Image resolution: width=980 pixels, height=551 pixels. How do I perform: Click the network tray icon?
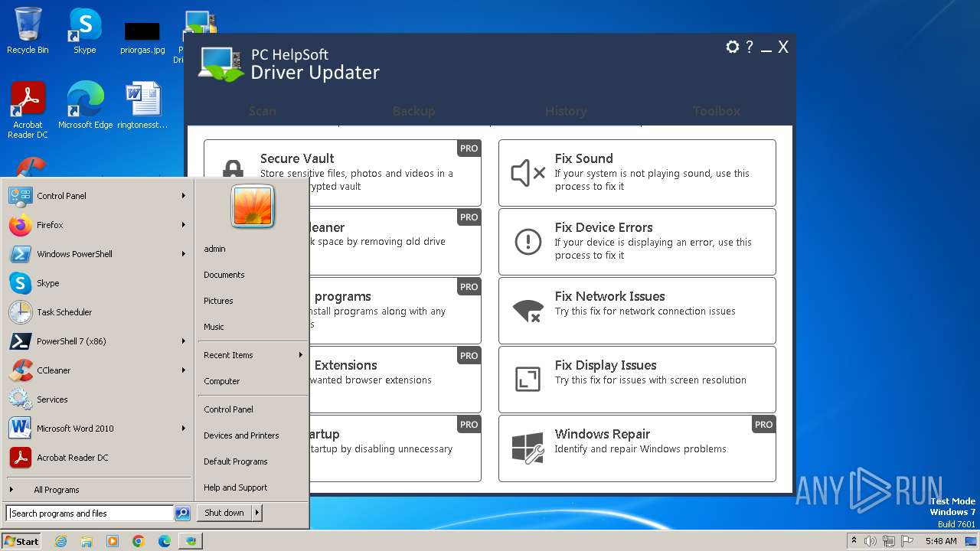click(889, 541)
